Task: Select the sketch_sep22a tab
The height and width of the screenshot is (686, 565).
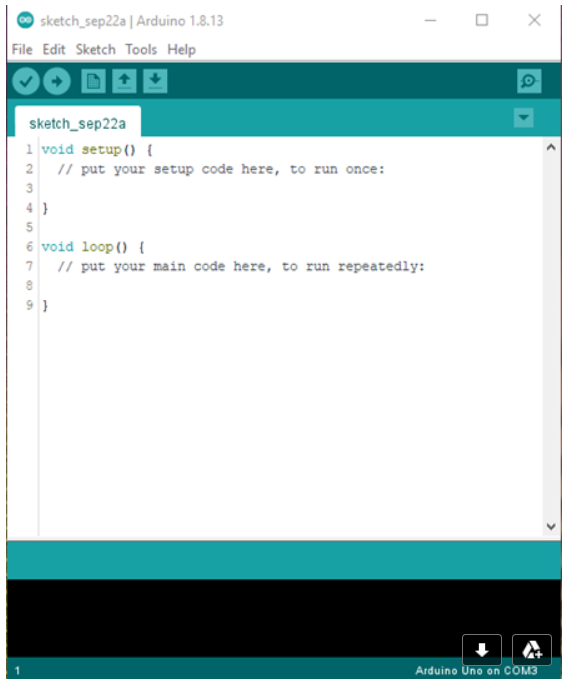Action: click(77, 123)
